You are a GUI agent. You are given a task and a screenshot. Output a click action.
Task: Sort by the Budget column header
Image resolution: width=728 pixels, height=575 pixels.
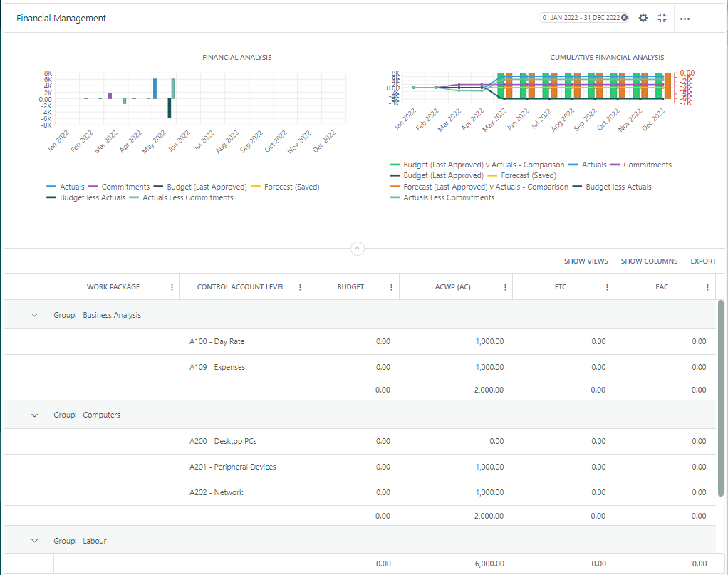[x=350, y=287]
